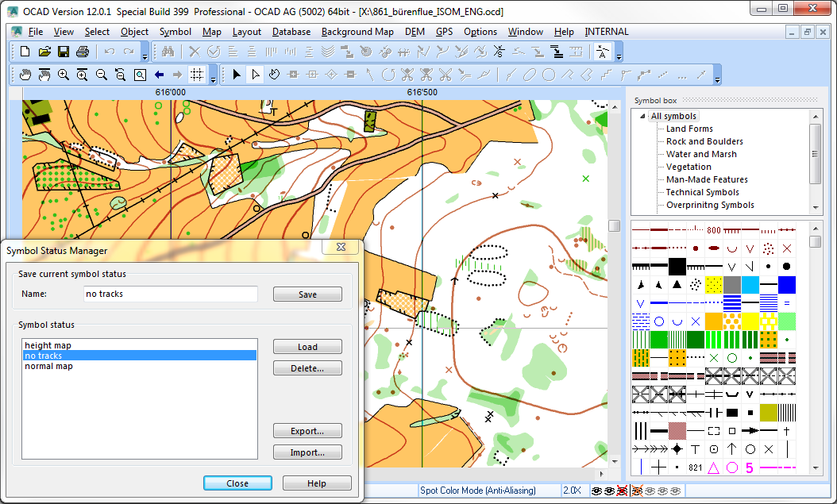
Task: Toggle first eye visibility icon in status bar
Action: (597, 491)
